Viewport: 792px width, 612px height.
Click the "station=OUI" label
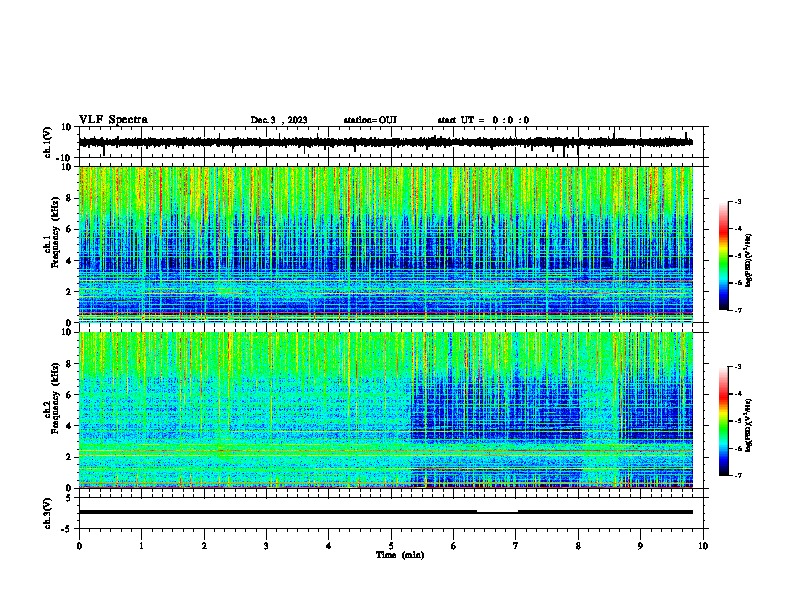coord(370,120)
